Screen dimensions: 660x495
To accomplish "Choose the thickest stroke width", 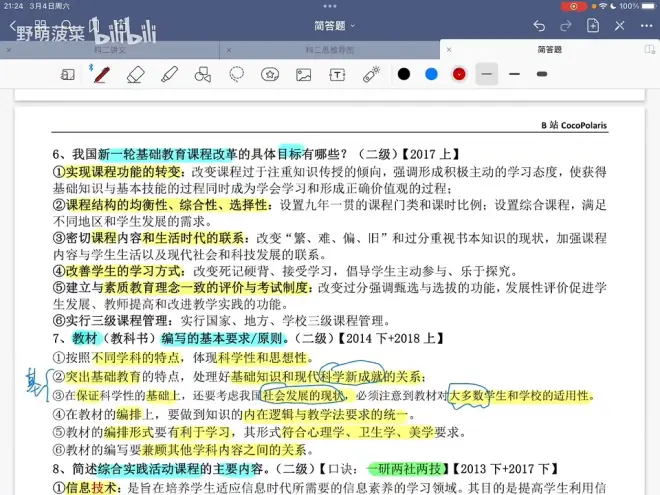I will [x=542, y=74].
